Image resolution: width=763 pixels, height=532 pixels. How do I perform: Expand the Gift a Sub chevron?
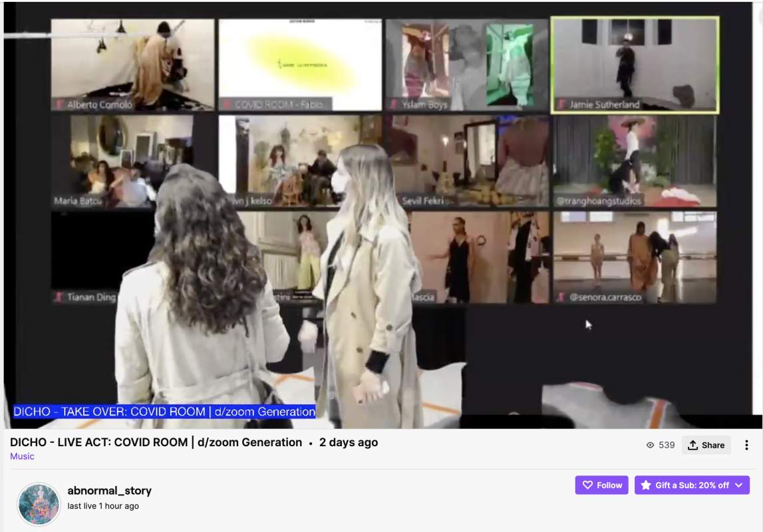[739, 485]
